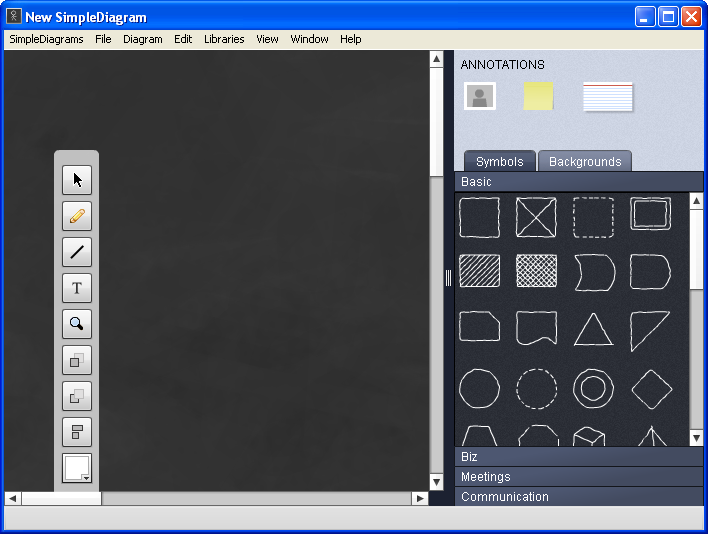Open the Window menu
The width and height of the screenshot is (708, 534).
[309, 39]
